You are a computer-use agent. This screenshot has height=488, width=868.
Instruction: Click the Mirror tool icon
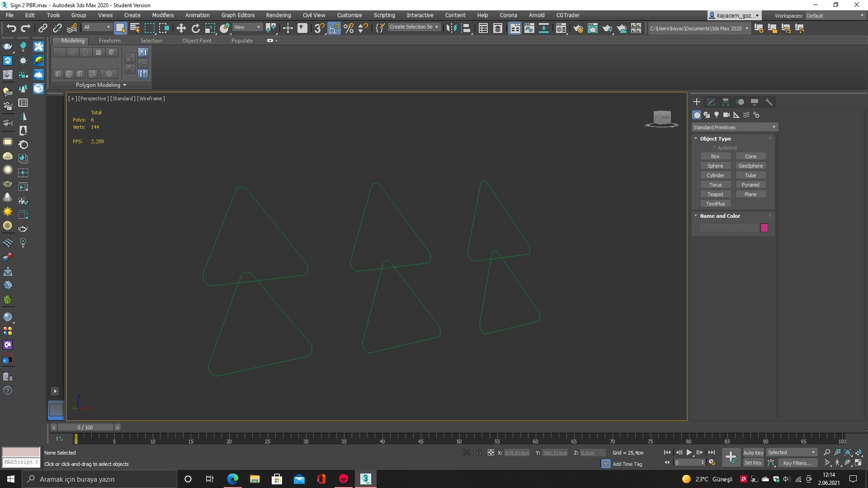(451, 28)
